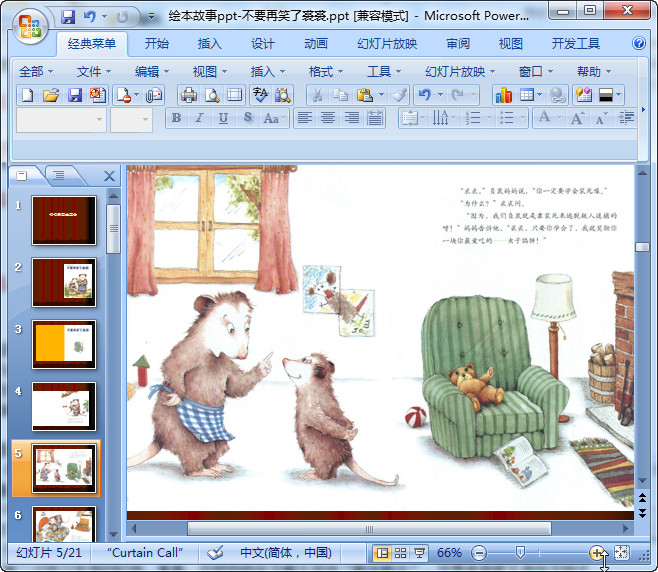Open the 开发工具 ribbon tab
The height and width of the screenshot is (572, 658).
tap(575, 43)
